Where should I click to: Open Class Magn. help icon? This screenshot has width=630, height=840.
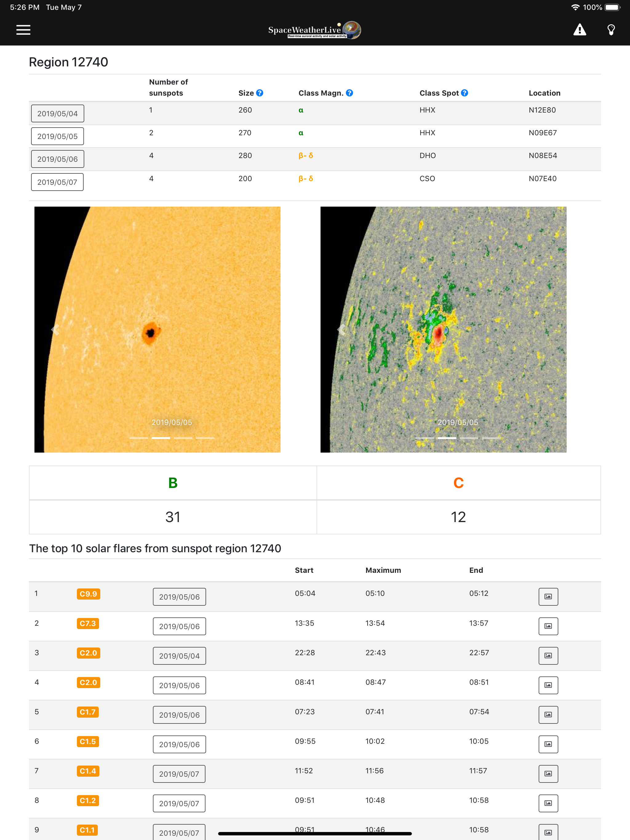(x=349, y=93)
